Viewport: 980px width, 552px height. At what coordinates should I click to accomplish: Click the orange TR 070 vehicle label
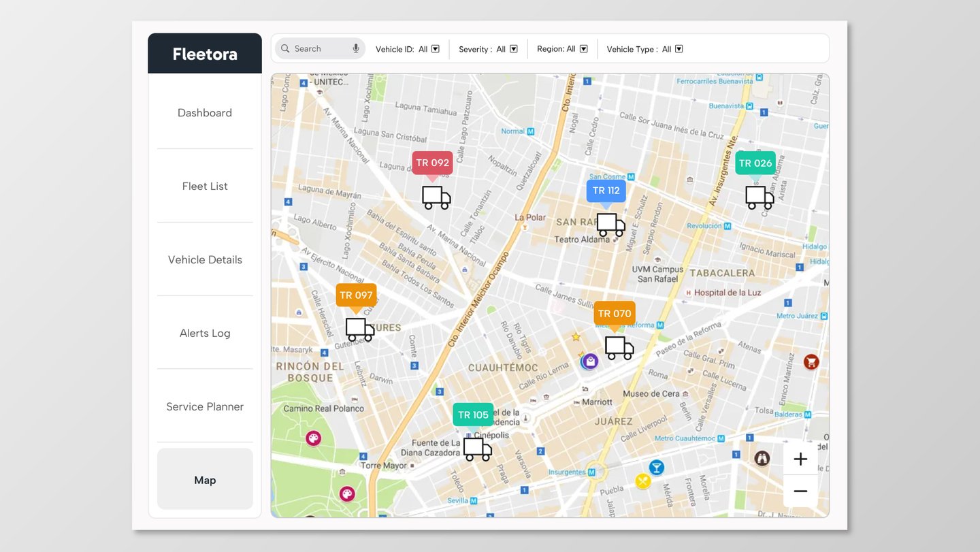click(615, 314)
